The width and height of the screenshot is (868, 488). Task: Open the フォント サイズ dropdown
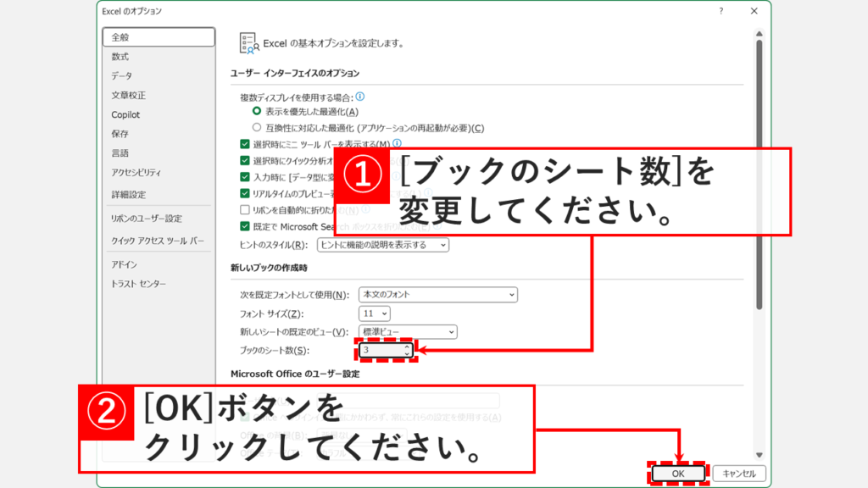pyautogui.click(x=383, y=314)
